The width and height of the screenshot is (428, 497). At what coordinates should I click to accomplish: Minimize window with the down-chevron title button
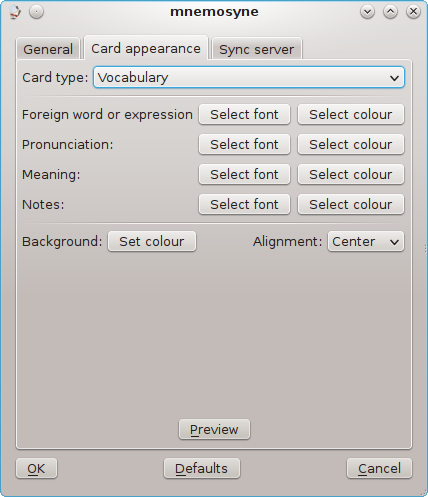click(367, 12)
